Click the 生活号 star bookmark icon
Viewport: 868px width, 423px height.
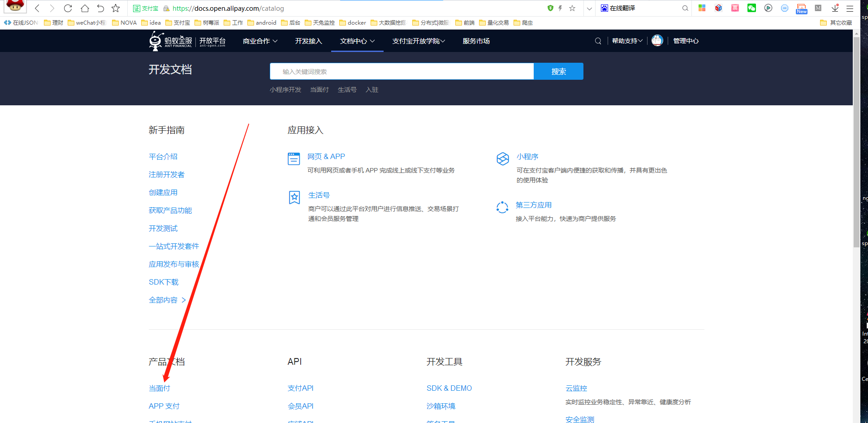pyautogui.click(x=294, y=197)
